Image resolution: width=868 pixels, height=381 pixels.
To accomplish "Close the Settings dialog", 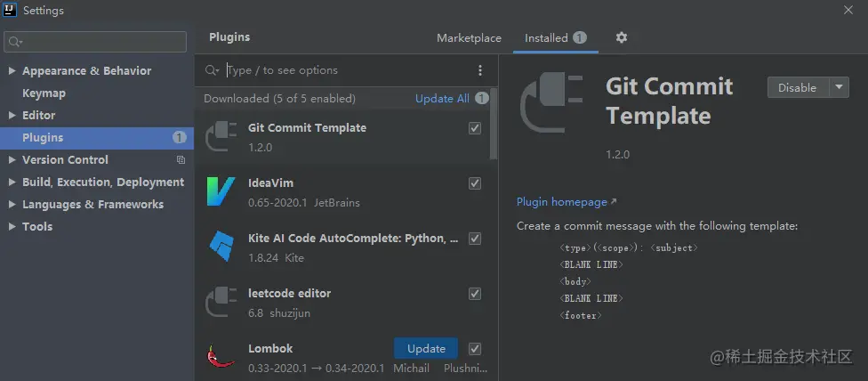I will pyautogui.click(x=848, y=10).
